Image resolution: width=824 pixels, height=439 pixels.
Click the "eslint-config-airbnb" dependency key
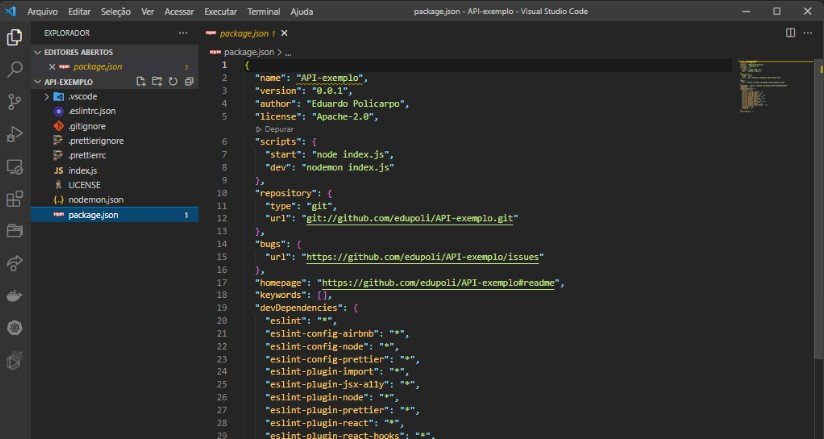(x=322, y=334)
